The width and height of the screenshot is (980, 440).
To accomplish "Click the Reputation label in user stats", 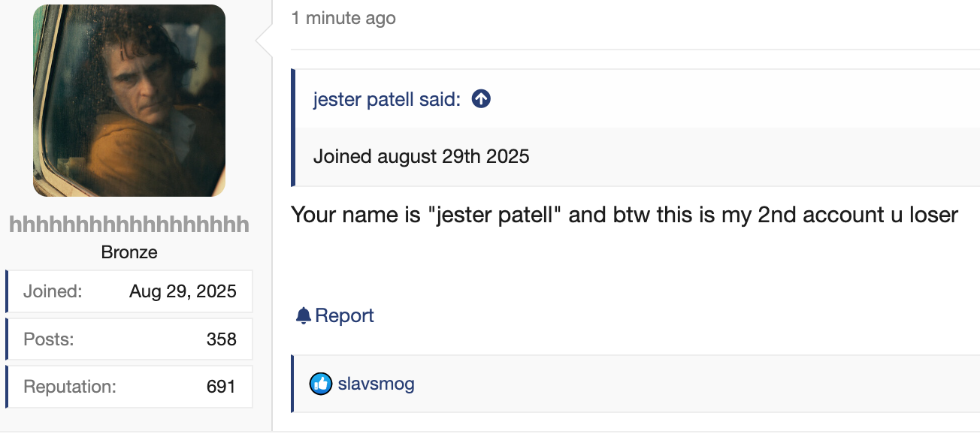I will point(70,387).
